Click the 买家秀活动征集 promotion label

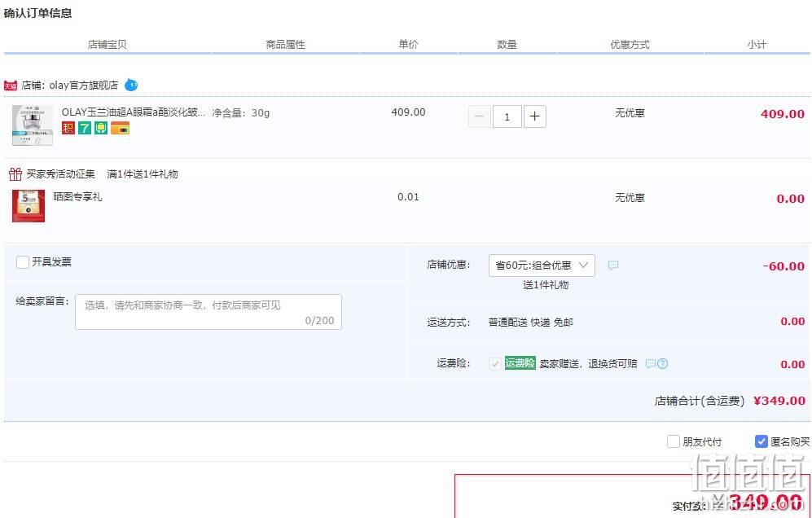[60, 174]
